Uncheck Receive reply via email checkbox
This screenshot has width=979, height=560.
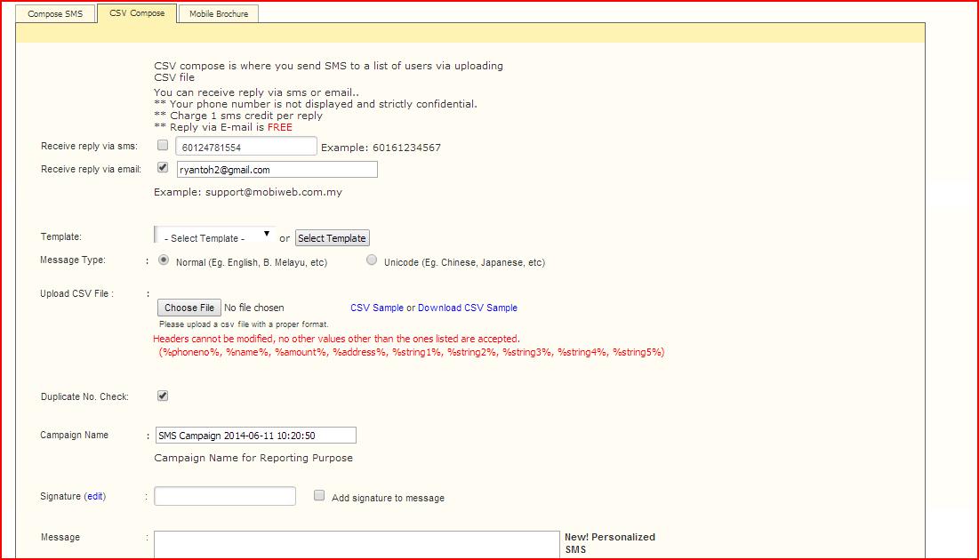click(163, 167)
